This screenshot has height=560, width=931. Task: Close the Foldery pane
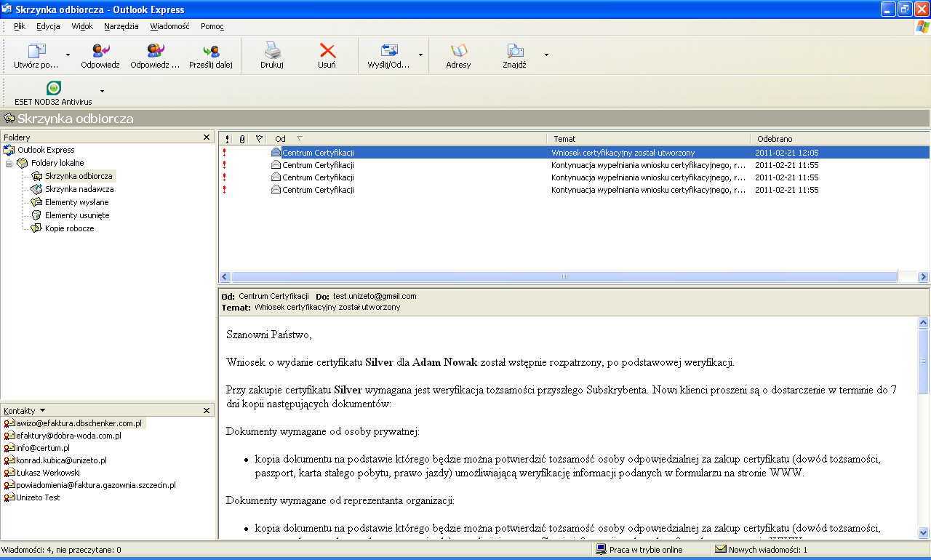207,137
